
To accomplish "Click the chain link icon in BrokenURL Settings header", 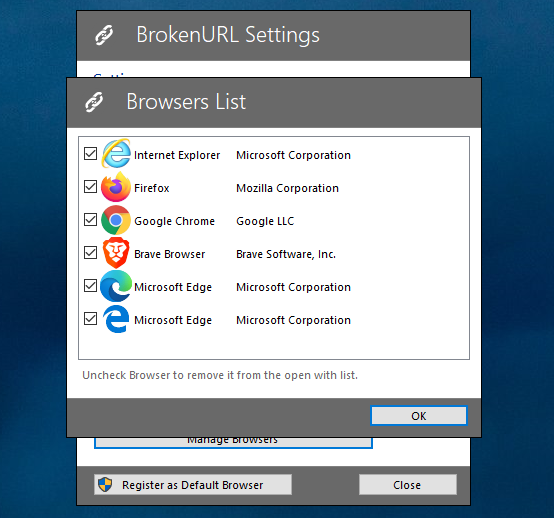I will pos(104,35).
